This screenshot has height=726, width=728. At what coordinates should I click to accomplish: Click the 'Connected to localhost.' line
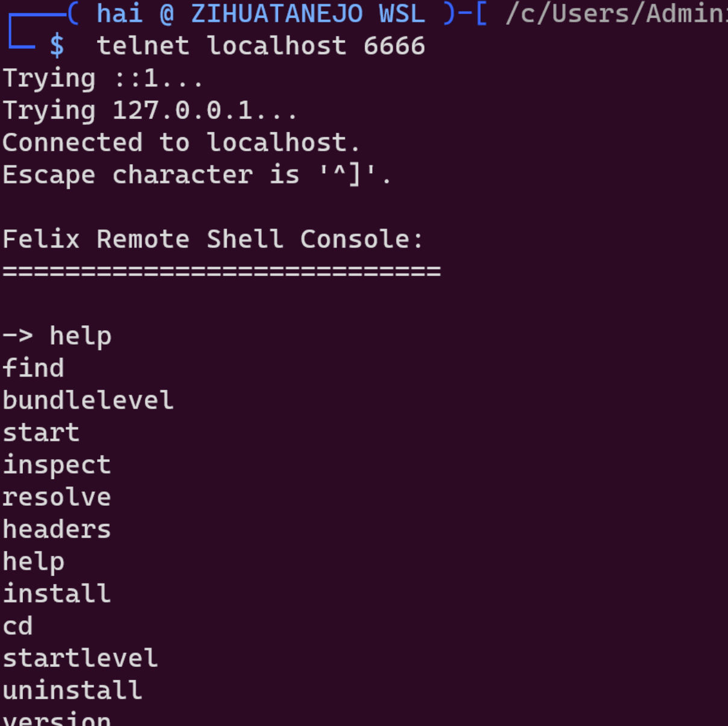tap(182, 142)
